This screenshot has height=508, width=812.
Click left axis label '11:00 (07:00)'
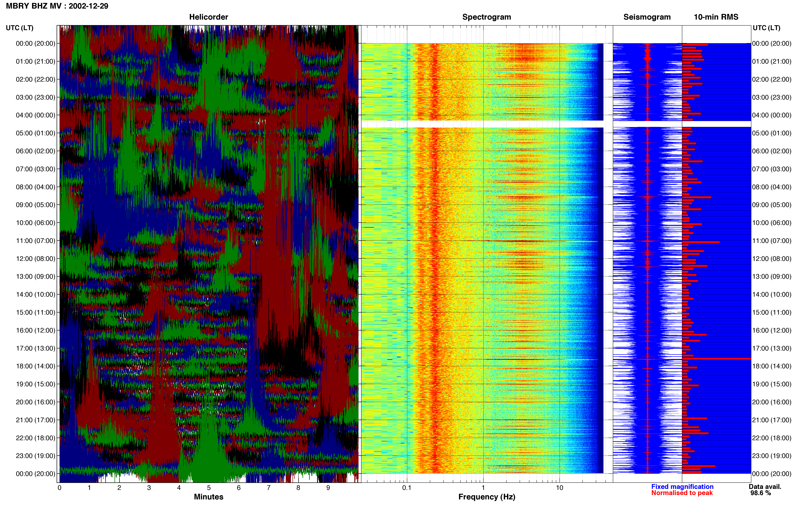tap(36, 240)
